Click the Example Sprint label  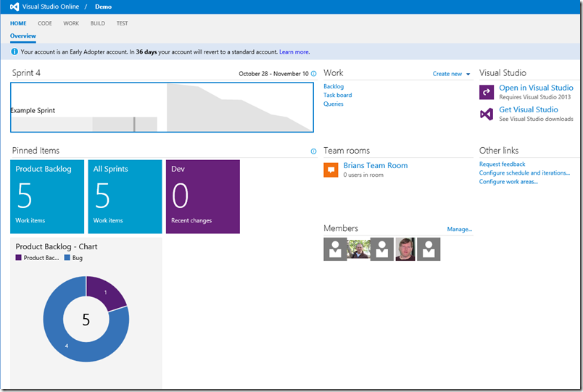33,110
